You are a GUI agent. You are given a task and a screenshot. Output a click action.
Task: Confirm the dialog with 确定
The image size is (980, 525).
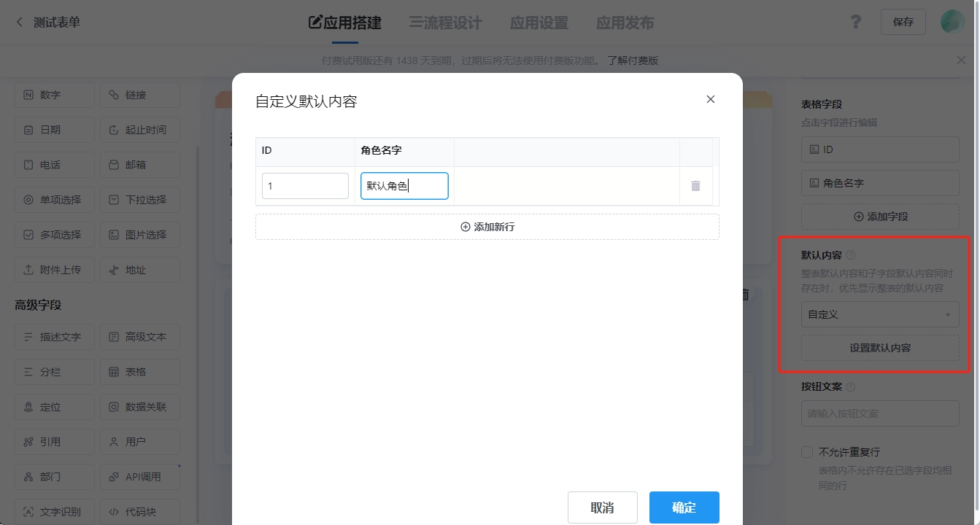click(x=684, y=507)
